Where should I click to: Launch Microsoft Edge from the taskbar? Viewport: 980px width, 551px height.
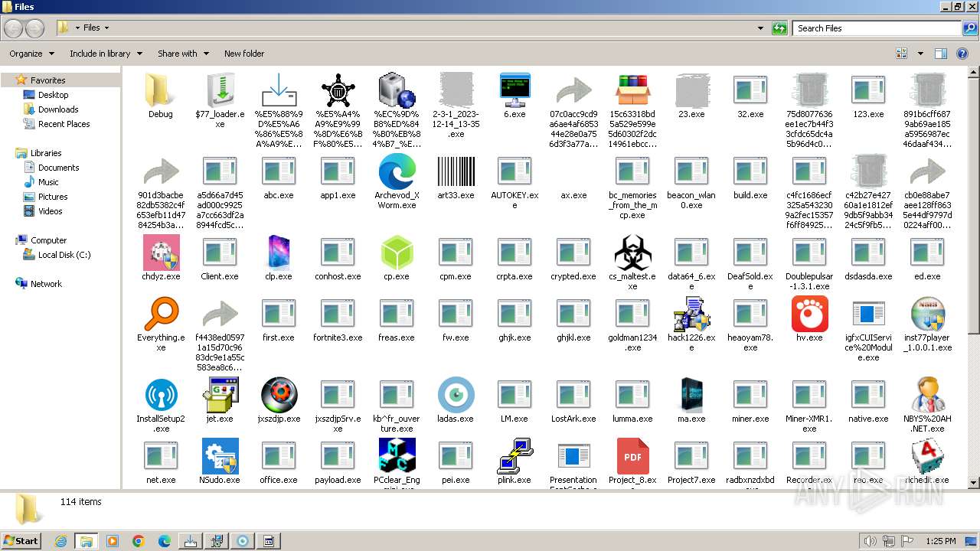(165, 541)
